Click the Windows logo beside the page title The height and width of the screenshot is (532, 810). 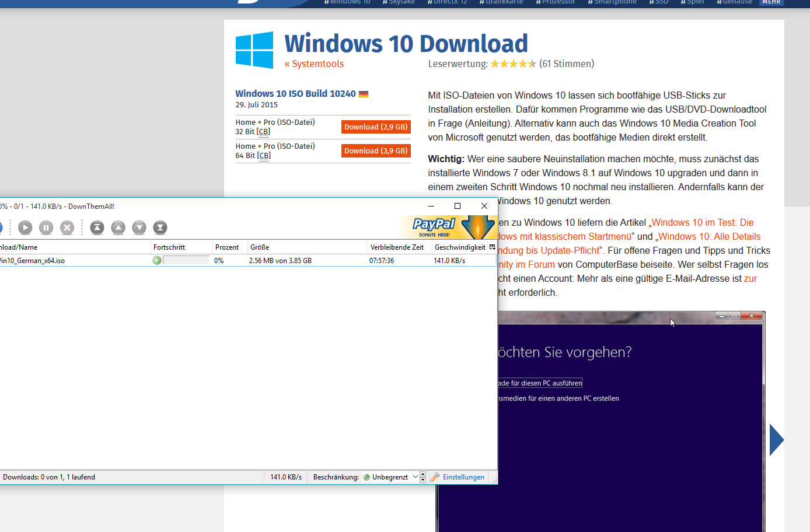(x=254, y=50)
